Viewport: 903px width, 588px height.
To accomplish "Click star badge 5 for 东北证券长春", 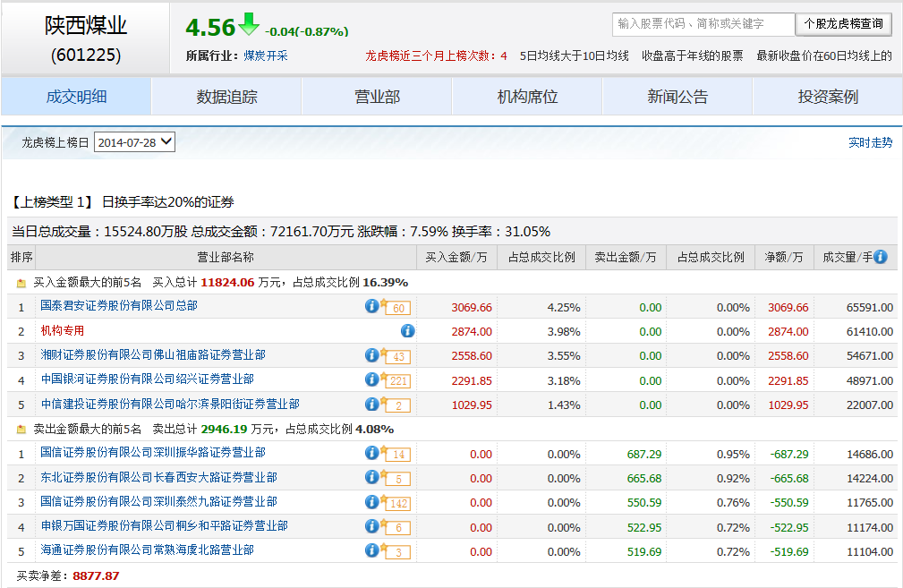I will pyautogui.click(x=396, y=478).
